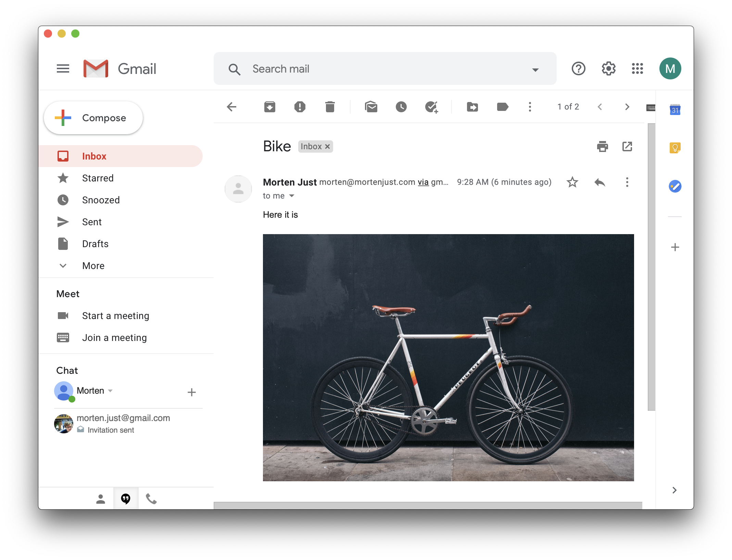Toggle the input tools keyboard icon
This screenshot has height=560, width=732.
pyautogui.click(x=651, y=107)
